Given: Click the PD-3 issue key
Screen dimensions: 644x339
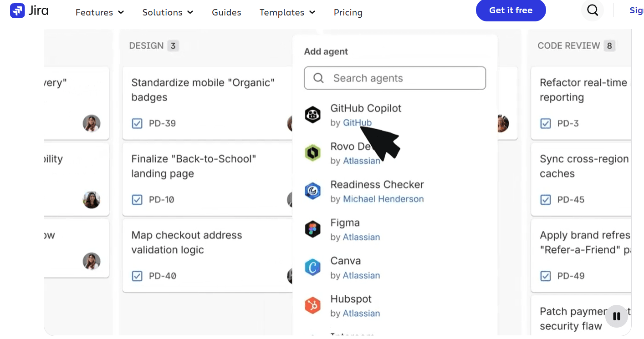Looking at the screenshot, I should coord(568,123).
